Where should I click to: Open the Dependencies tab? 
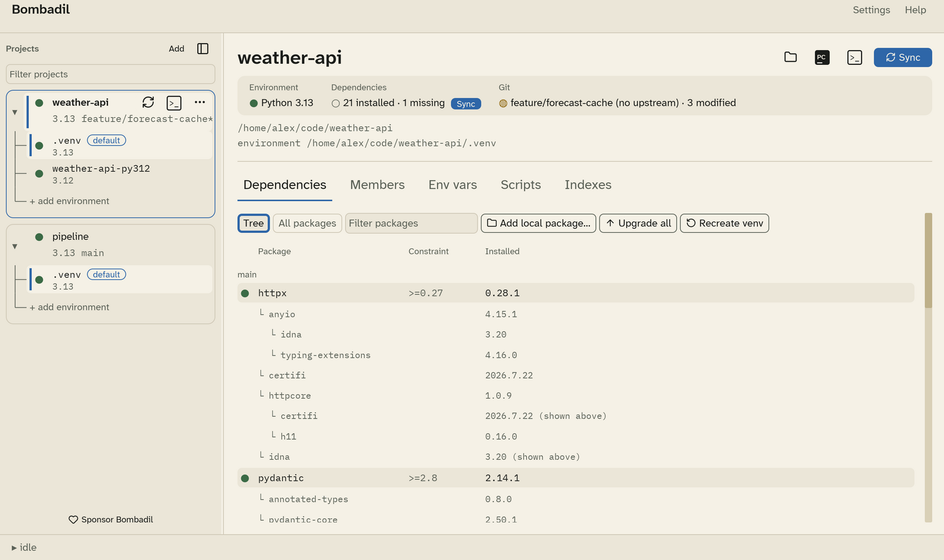click(x=285, y=185)
